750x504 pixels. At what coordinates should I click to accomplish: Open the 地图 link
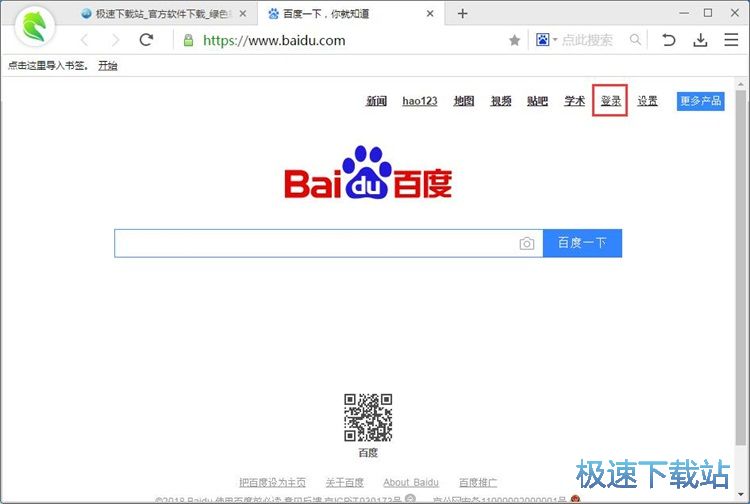pos(464,101)
